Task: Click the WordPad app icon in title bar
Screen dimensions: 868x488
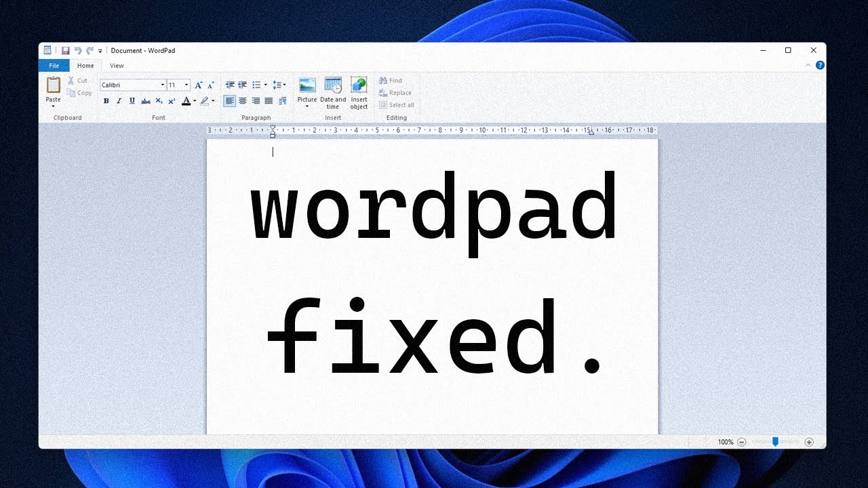Action: tap(47, 50)
